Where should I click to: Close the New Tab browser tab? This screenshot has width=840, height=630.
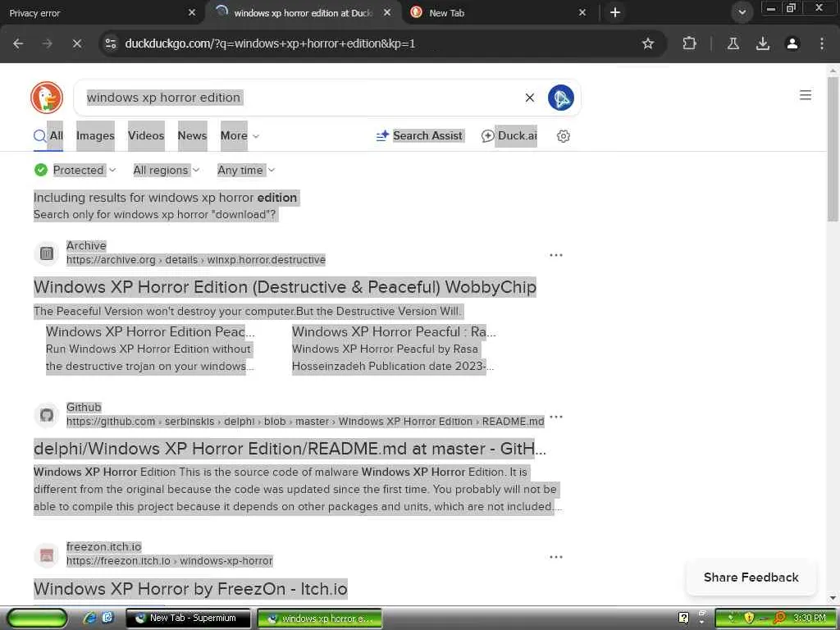pos(582,12)
